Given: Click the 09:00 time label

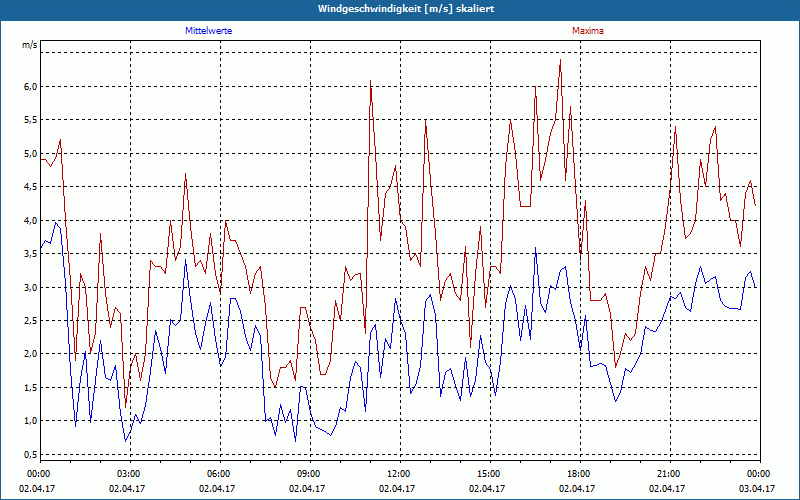Looking at the screenshot, I should (x=307, y=474).
